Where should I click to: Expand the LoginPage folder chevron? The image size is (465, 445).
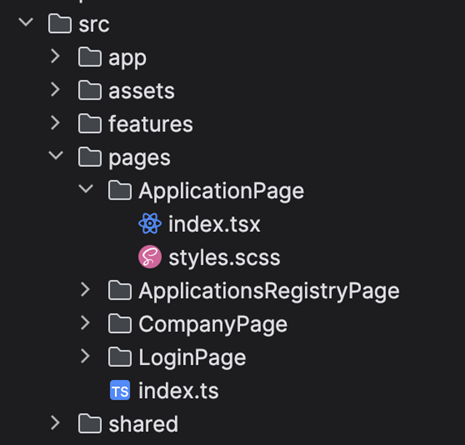[85, 356]
